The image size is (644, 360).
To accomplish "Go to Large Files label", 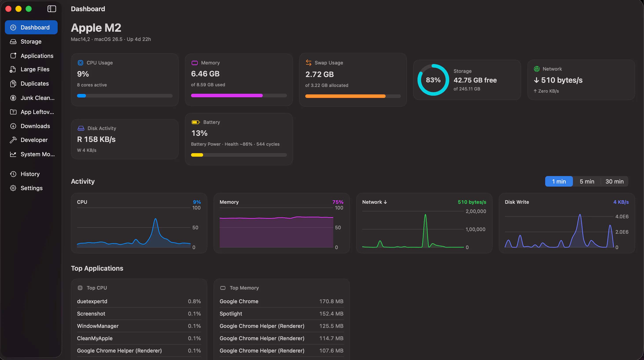I will (35, 69).
